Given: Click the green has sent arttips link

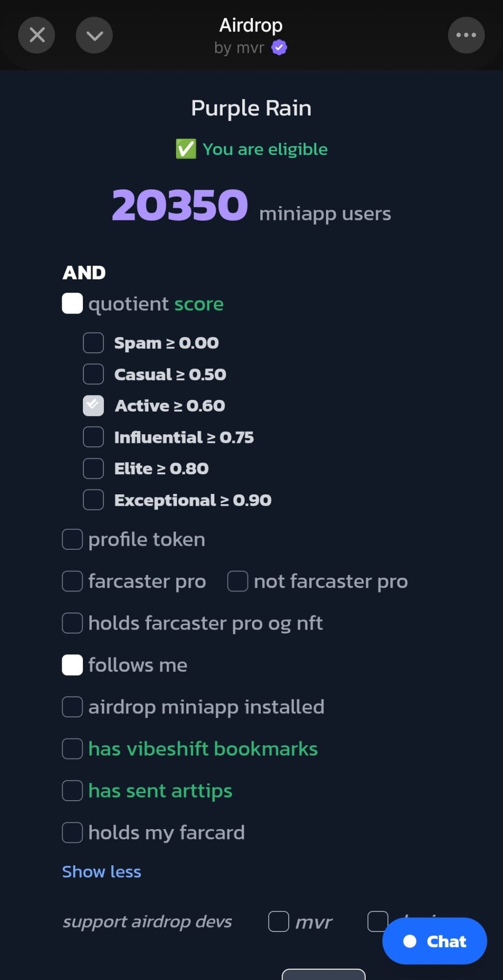Looking at the screenshot, I should click(160, 791).
